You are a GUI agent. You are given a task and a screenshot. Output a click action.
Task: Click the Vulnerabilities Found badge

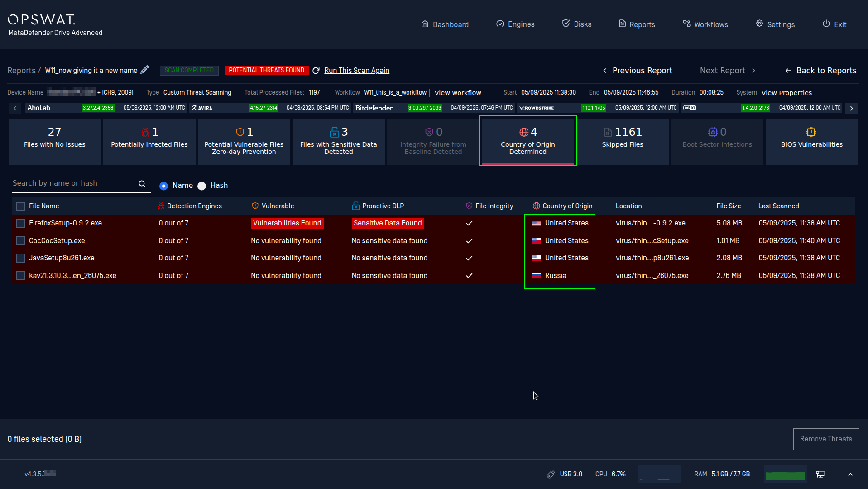point(287,223)
